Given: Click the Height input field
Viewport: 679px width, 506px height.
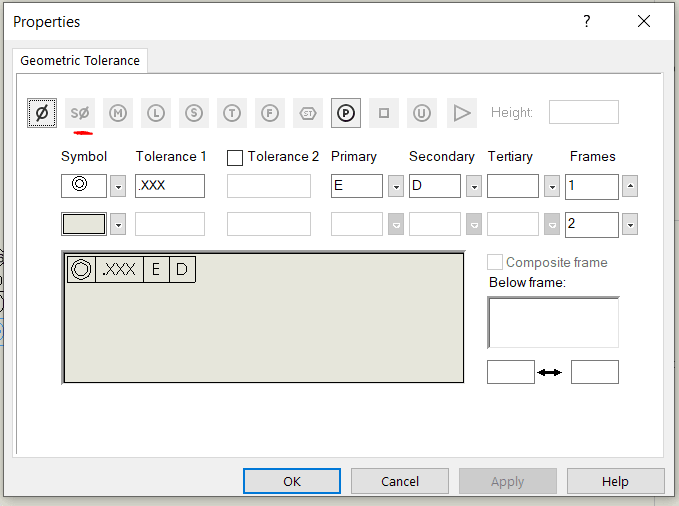Looking at the screenshot, I should [x=584, y=112].
